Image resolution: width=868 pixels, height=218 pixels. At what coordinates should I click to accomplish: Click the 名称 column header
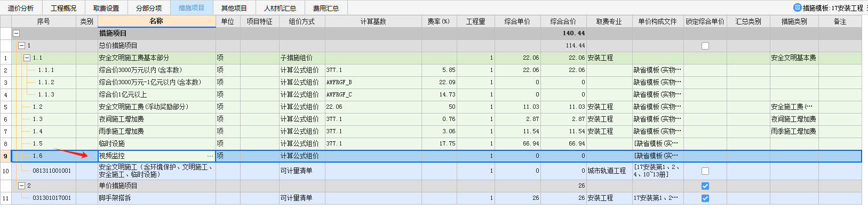point(156,21)
